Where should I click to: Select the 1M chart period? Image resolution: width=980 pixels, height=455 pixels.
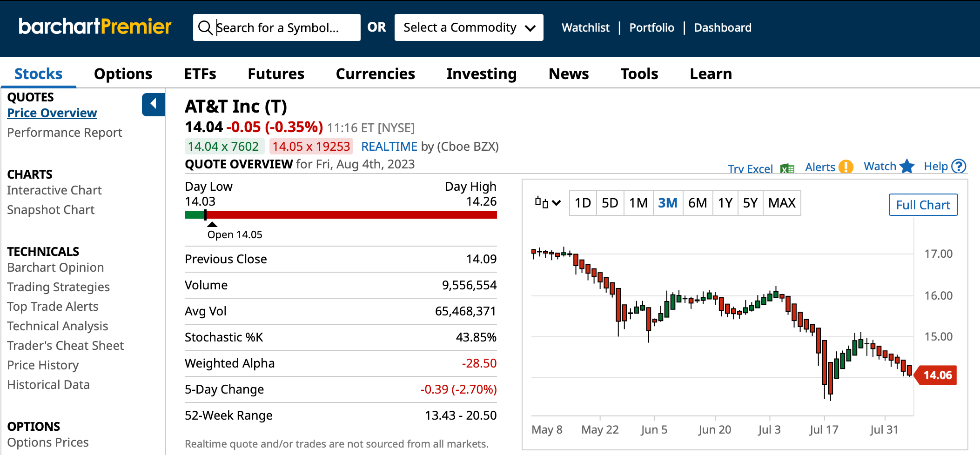[638, 203]
